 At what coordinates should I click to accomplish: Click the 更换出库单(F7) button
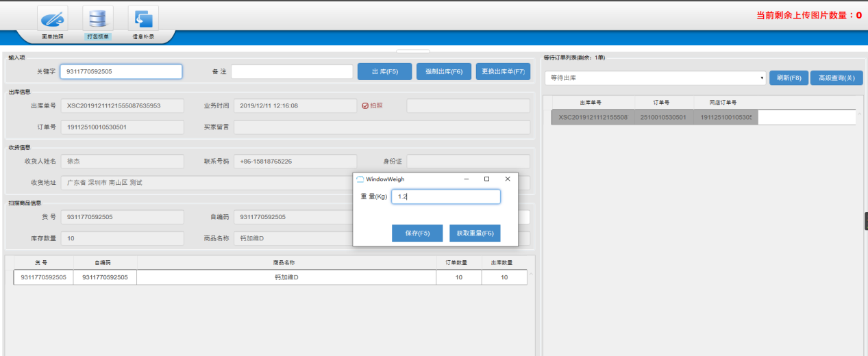(503, 71)
